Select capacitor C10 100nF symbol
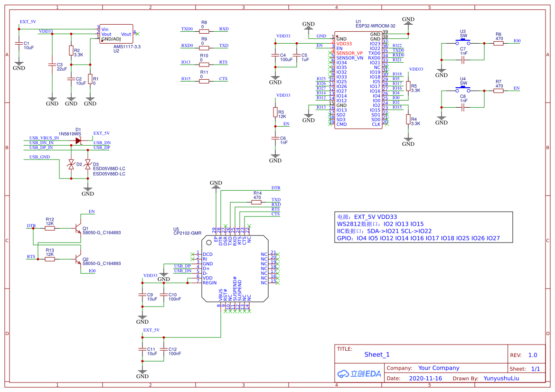Screen dimensions: 555x392 pos(164,295)
